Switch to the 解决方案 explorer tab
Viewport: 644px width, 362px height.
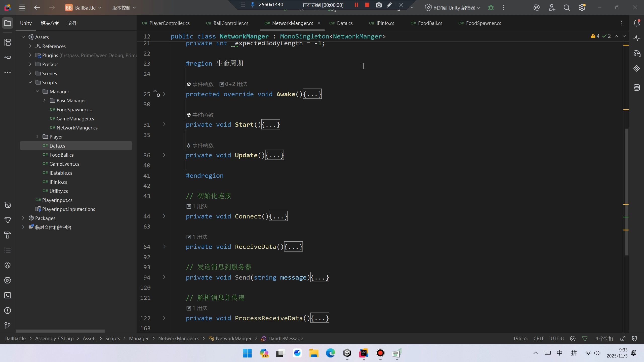[x=50, y=23]
